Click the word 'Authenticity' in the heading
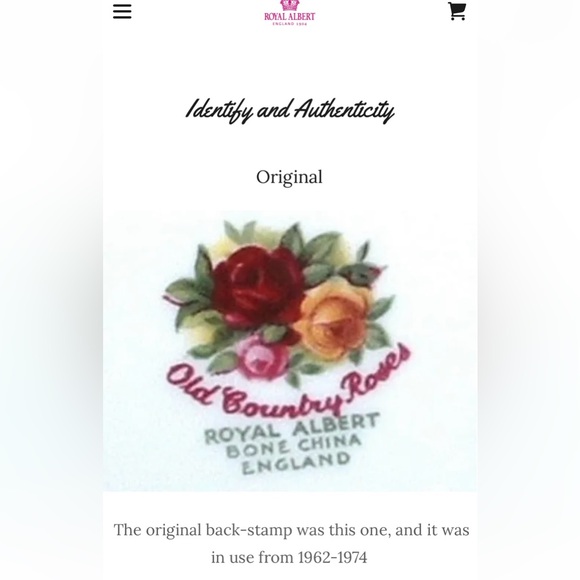The width and height of the screenshot is (580, 580). (344, 110)
